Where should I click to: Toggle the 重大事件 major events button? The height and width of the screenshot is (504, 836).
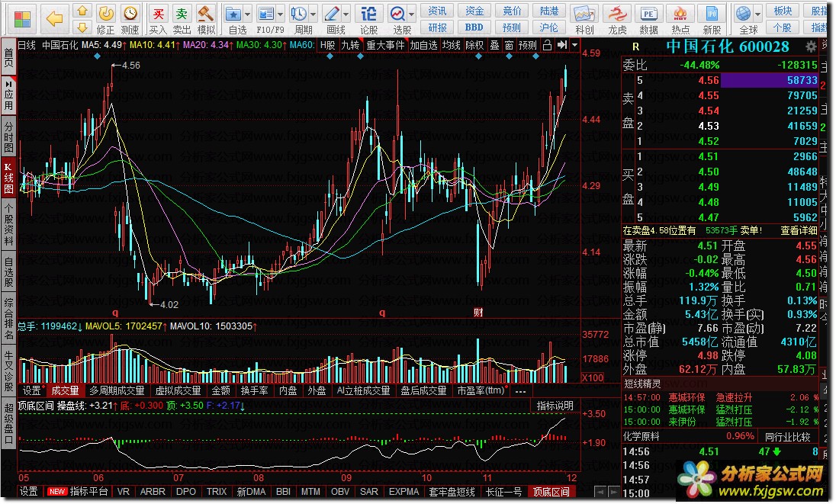point(385,45)
